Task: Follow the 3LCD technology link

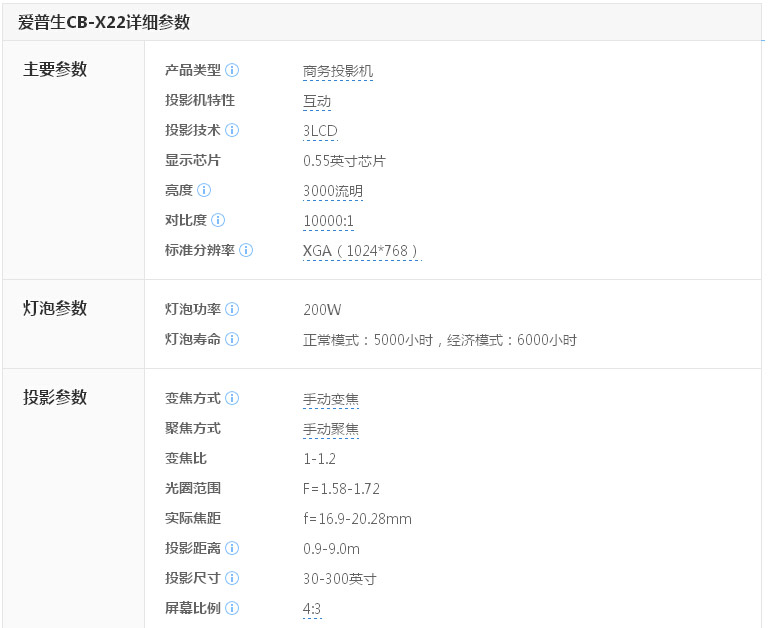Action: click(320, 131)
